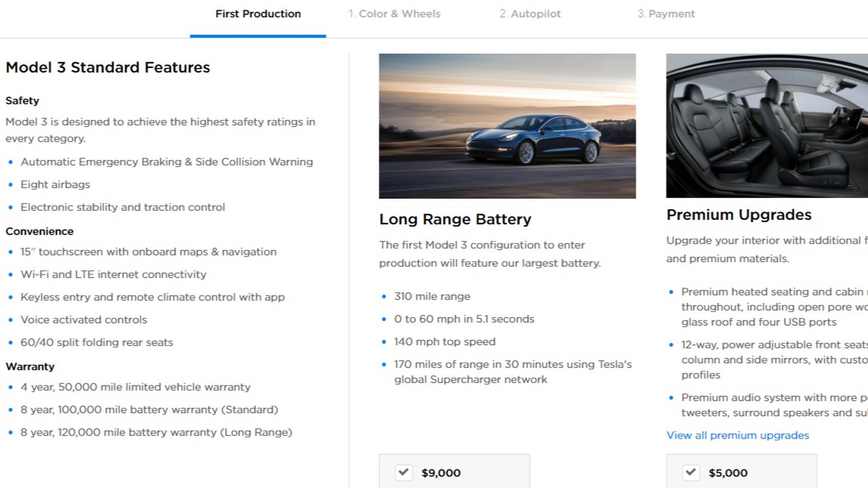The width and height of the screenshot is (868, 488).
Task: Click the Model 3 Standard Features title
Action: 108,67
